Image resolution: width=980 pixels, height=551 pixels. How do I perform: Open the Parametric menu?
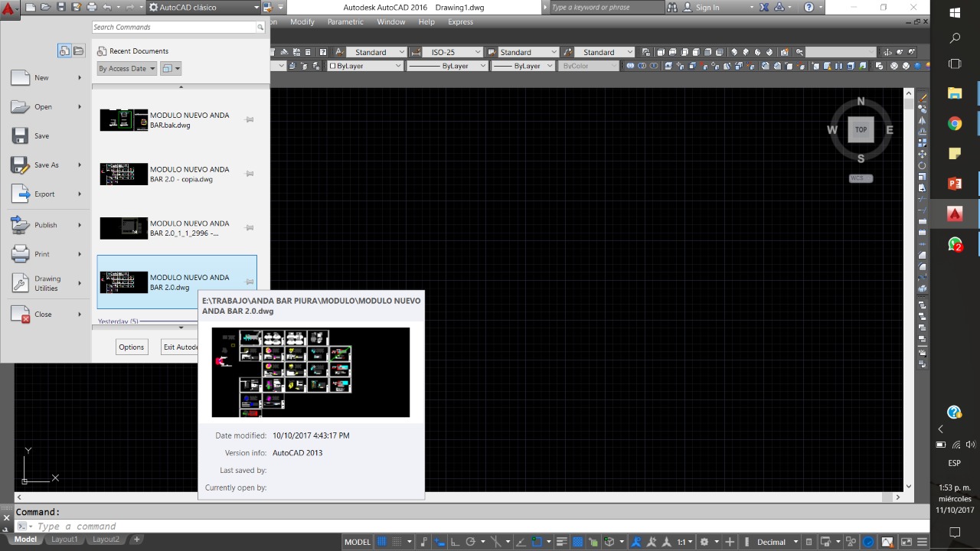coord(345,21)
